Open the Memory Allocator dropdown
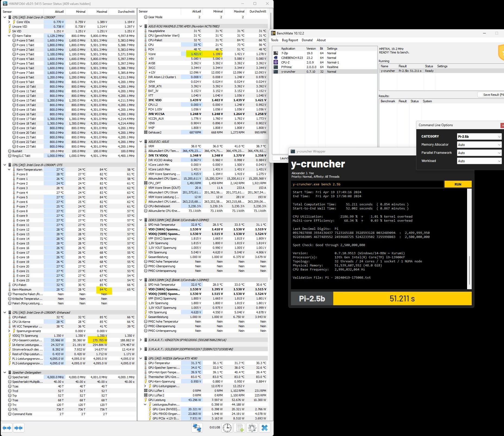Image resolution: width=504 pixels, height=436 pixels. (479, 145)
